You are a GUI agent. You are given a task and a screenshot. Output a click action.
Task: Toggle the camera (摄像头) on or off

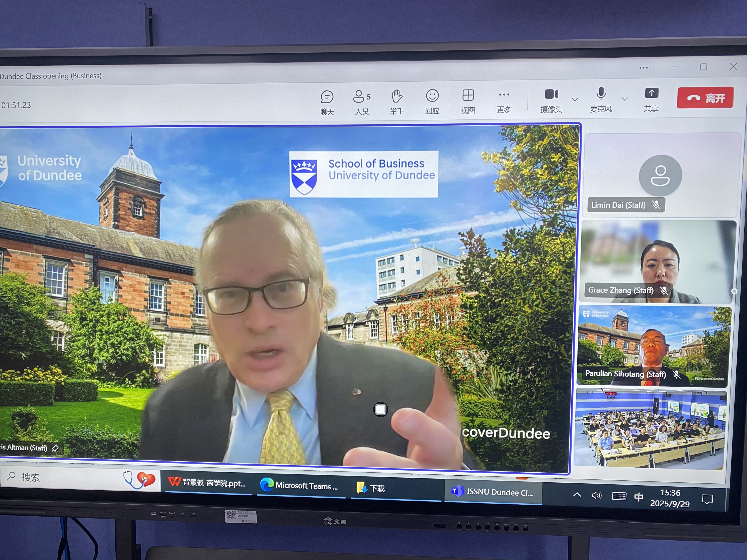(x=551, y=100)
